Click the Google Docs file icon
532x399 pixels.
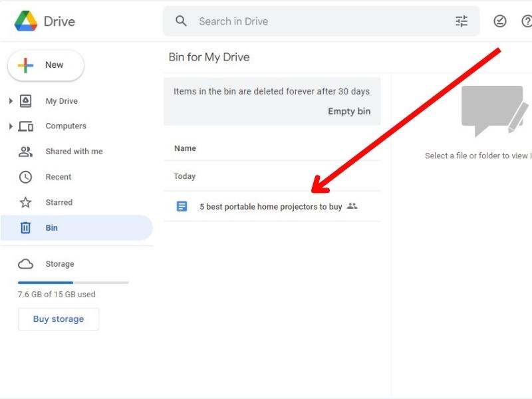[x=182, y=206]
